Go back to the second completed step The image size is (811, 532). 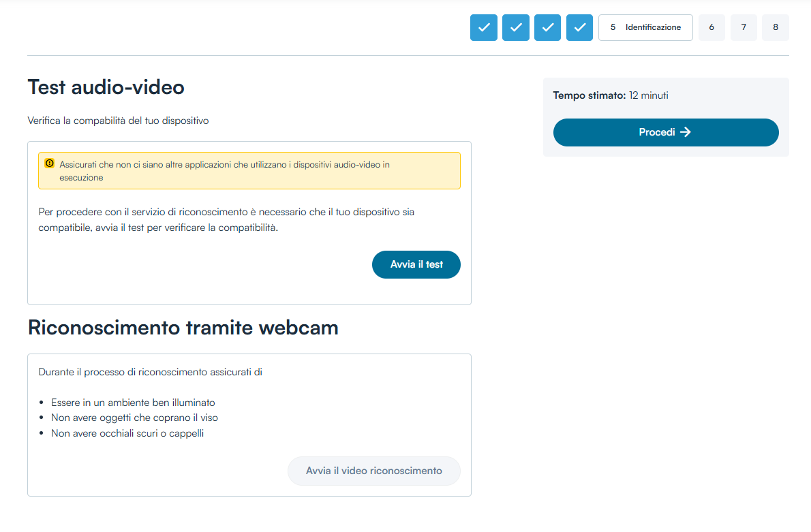515,27
